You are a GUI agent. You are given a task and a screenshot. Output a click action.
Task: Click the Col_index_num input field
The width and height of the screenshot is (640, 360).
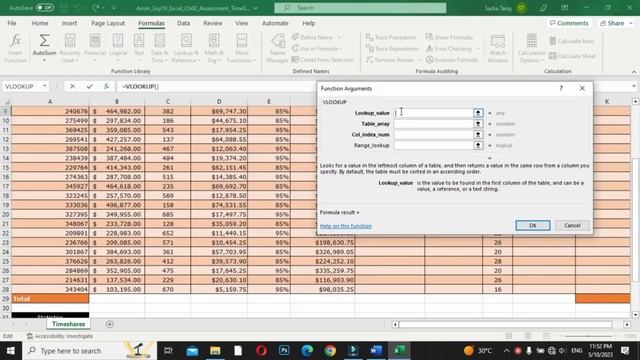(x=433, y=134)
